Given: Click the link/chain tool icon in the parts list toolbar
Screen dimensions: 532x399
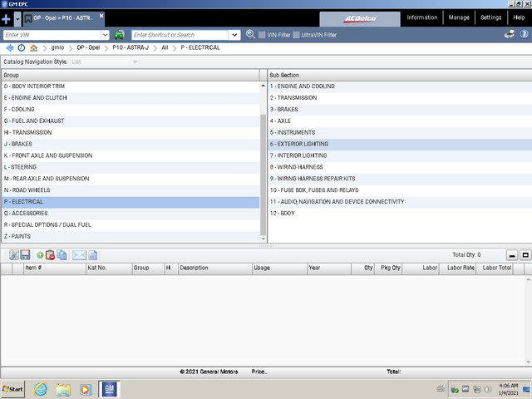Looking at the screenshot, I should [x=14, y=255].
